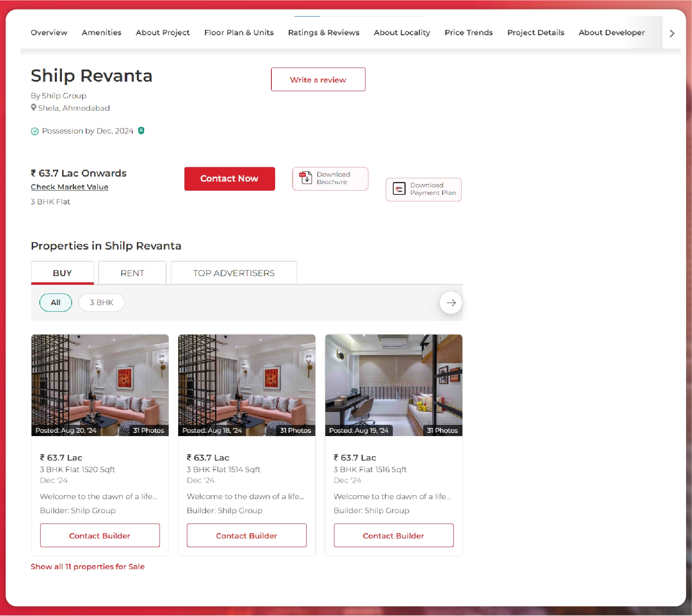Open the Check Market Value link
This screenshot has width=692, height=616.
point(70,187)
